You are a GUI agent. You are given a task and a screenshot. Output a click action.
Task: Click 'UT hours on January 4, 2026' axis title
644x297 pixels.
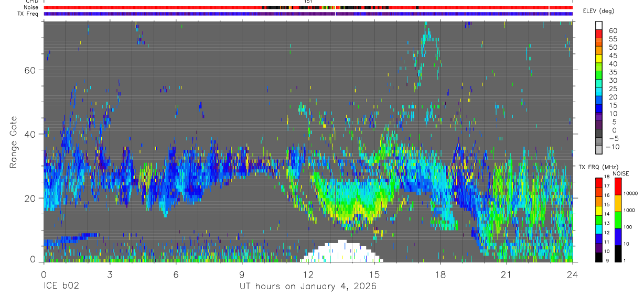(308, 286)
